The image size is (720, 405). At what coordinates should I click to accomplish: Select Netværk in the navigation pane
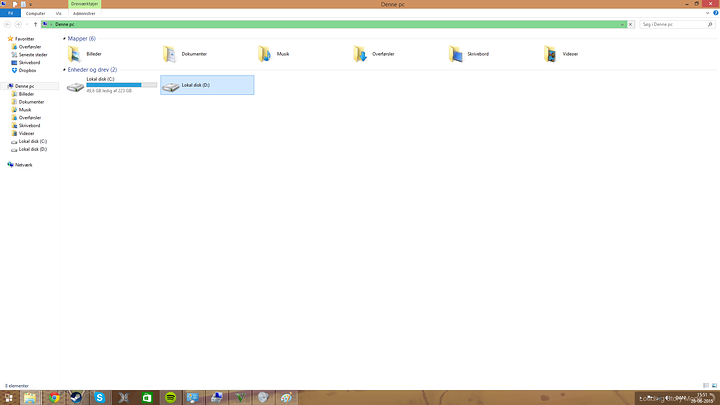click(x=23, y=164)
